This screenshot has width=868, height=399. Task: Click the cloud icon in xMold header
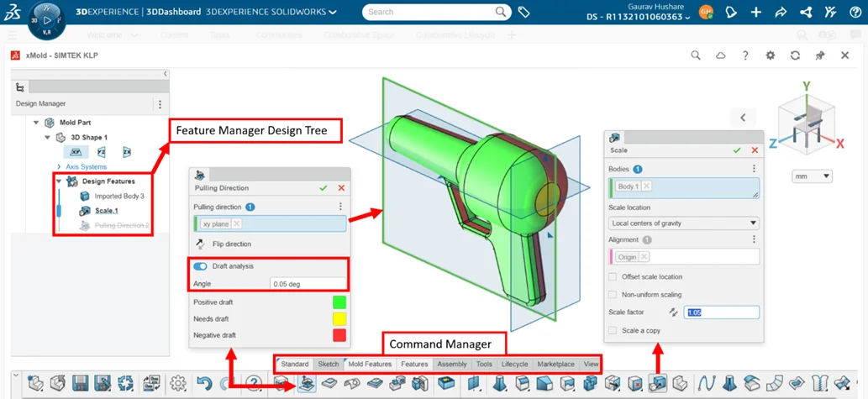click(x=721, y=55)
